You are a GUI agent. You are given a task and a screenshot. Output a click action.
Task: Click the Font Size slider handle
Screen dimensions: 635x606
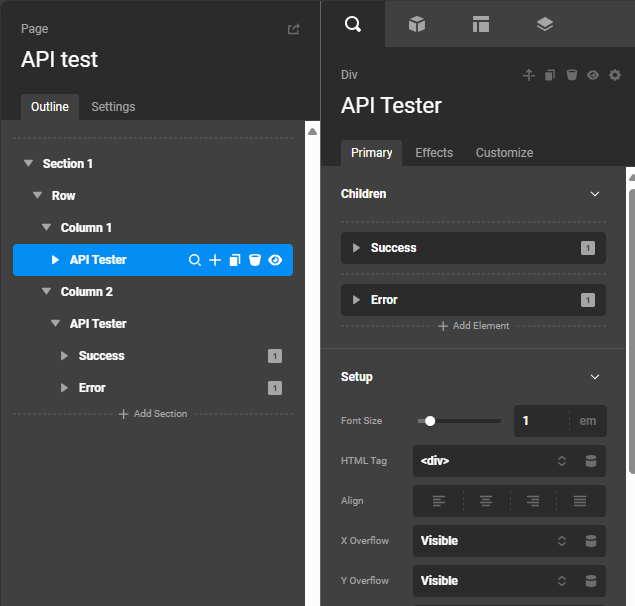coord(430,421)
